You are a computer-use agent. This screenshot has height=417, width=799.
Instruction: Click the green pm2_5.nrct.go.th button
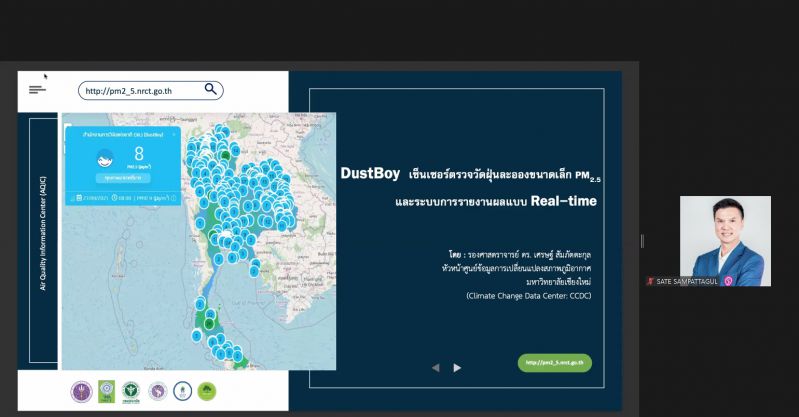click(554, 362)
